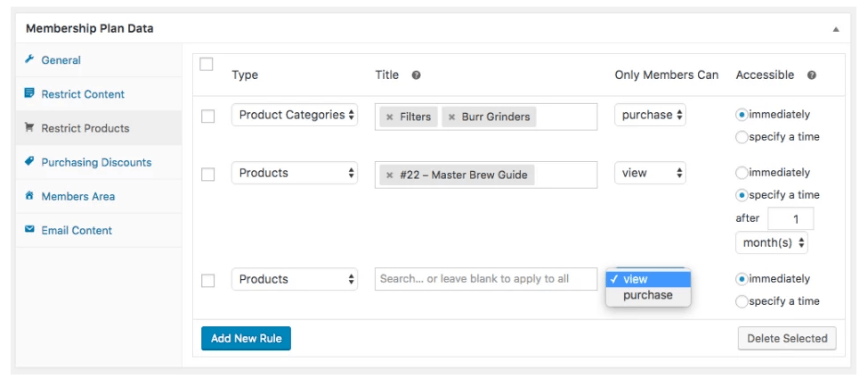Viewport: 866px width, 385px height.
Task: Open the purchase access dropdown in first rule
Action: 650,115
